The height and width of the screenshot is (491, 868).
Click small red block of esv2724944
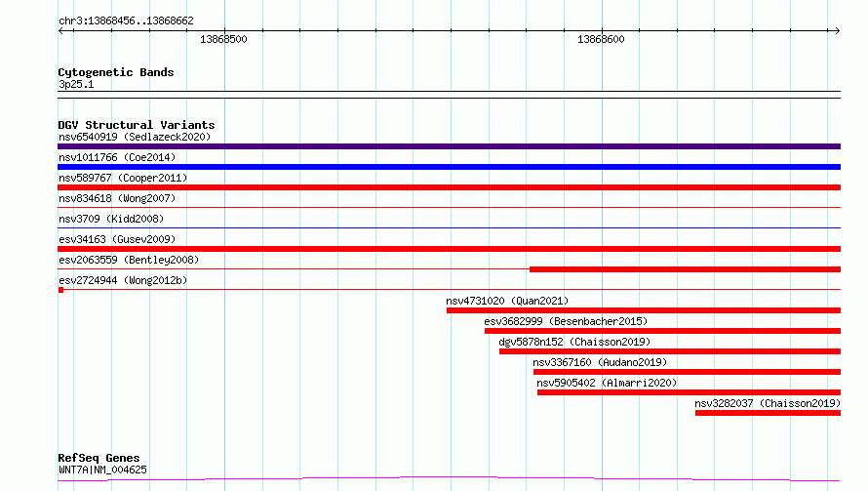(60, 290)
